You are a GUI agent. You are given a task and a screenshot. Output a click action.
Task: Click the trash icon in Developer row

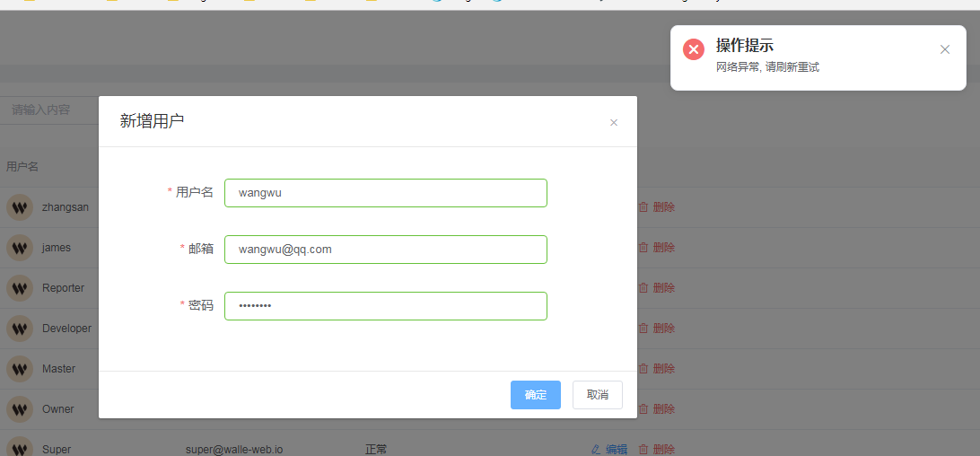(x=643, y=328)
